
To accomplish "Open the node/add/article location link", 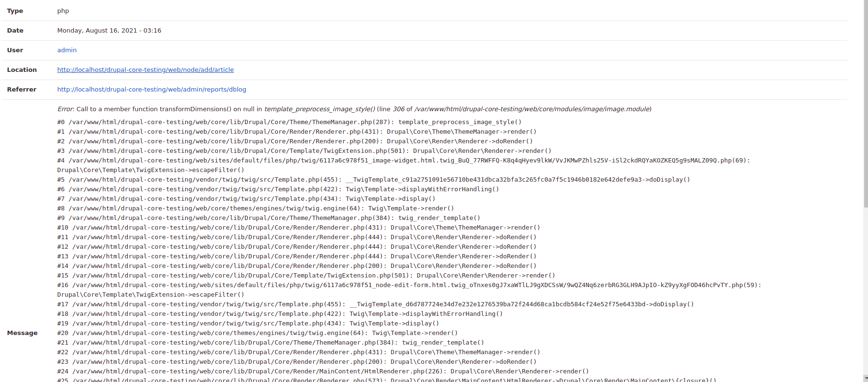I will pos(146,70).
